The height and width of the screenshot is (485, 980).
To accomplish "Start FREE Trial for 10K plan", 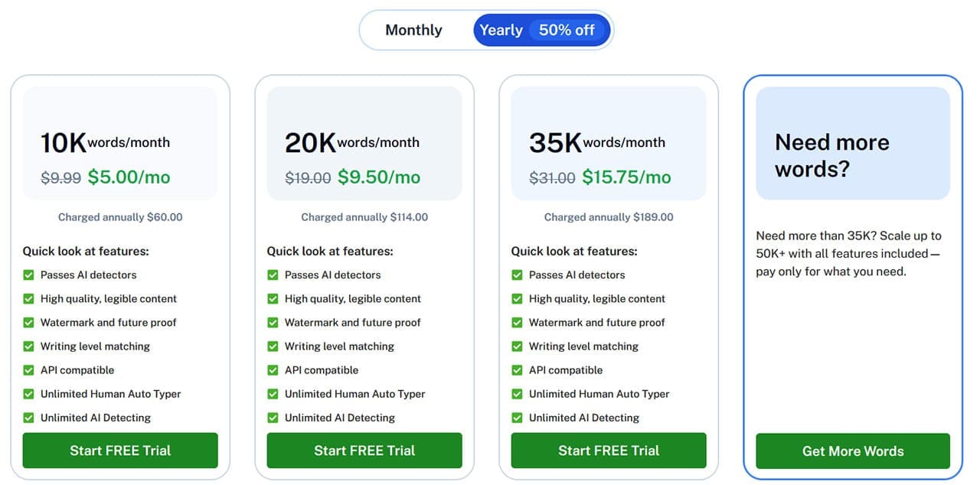I will [x=120, y=451].
